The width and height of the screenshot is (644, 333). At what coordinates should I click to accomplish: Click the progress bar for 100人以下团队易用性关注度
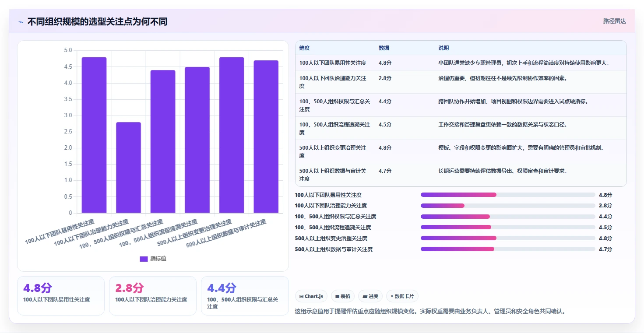tap(508, 195)
